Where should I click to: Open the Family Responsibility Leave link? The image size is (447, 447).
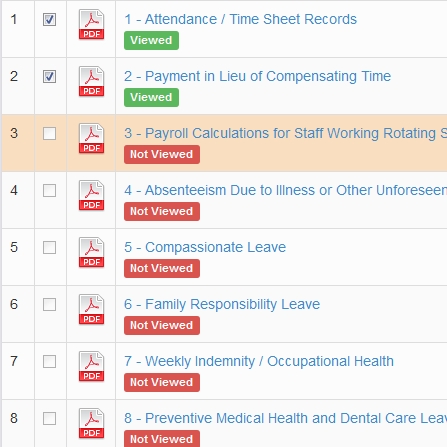click(x=222, y=304)
